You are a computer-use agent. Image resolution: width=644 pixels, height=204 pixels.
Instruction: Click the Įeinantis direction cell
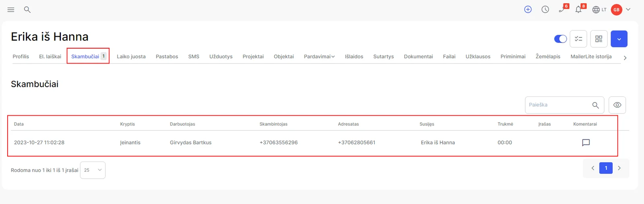point(130,143)
